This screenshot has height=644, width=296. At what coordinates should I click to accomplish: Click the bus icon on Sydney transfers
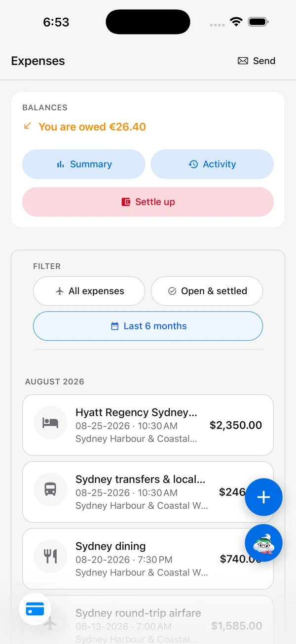(x=50, y=489)
